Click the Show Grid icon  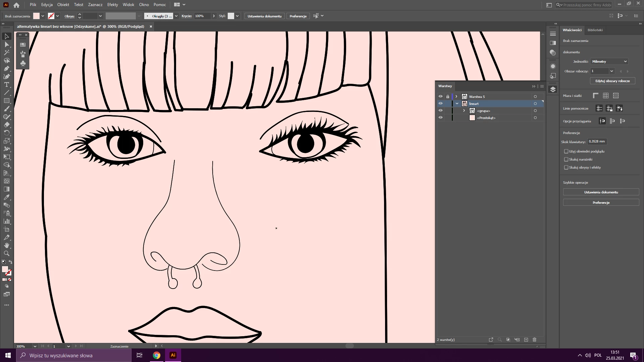click(x=606, y=96)
